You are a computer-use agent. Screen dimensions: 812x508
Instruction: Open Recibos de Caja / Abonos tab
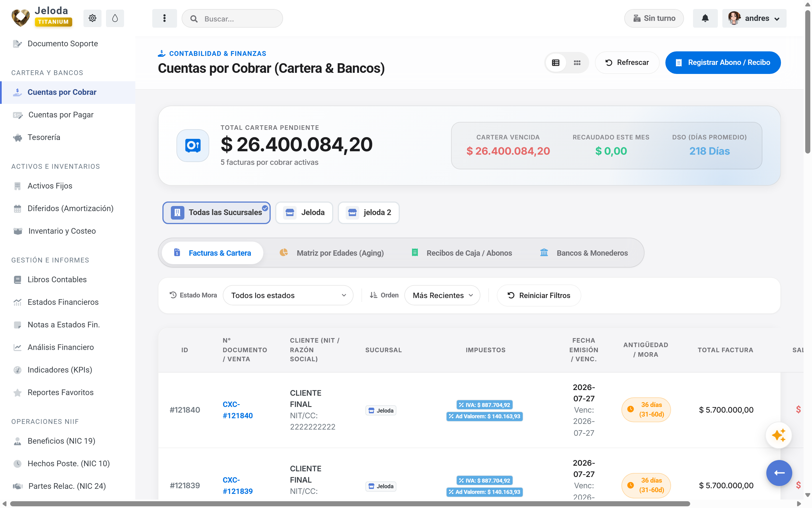pyautogui.click(x=461, y=253)
